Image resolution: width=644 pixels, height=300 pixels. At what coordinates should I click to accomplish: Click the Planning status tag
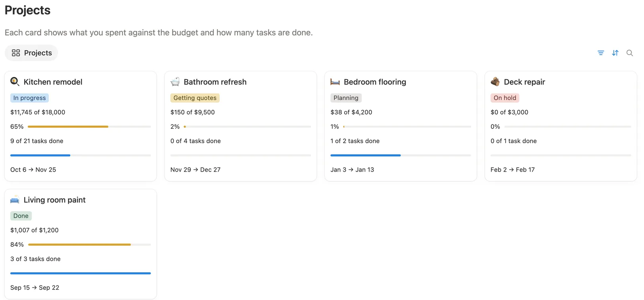(x=346, y=98)
